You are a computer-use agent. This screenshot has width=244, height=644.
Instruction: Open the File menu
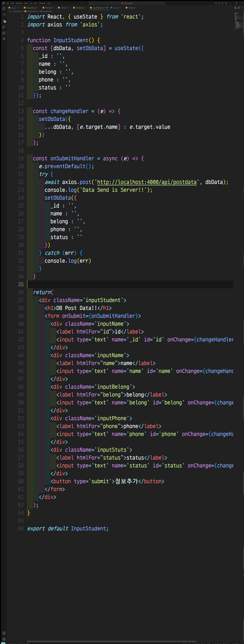click(8, 3)
